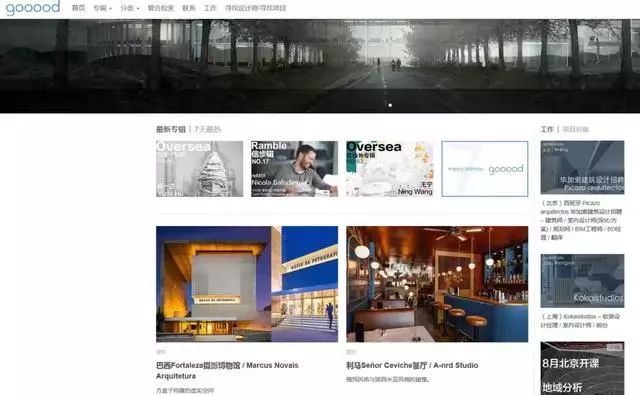Switch to the 7天最热 tab
Viewport: 640px width, 395px height.
[x=207, y=129]
